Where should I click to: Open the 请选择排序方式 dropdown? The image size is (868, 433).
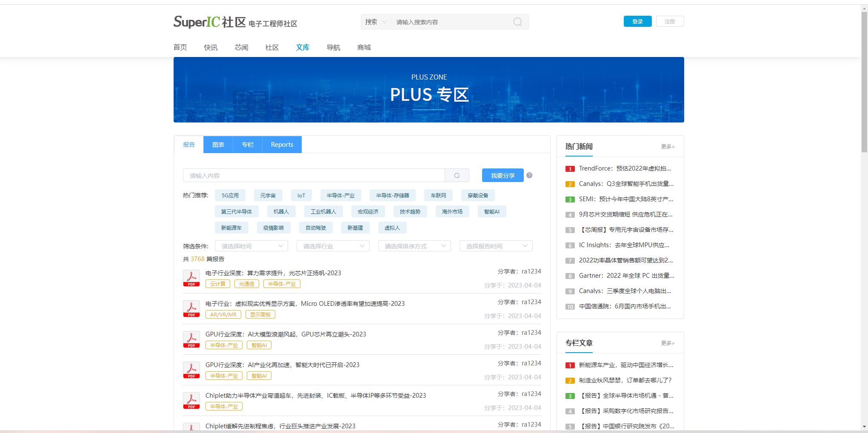[414, 246]
